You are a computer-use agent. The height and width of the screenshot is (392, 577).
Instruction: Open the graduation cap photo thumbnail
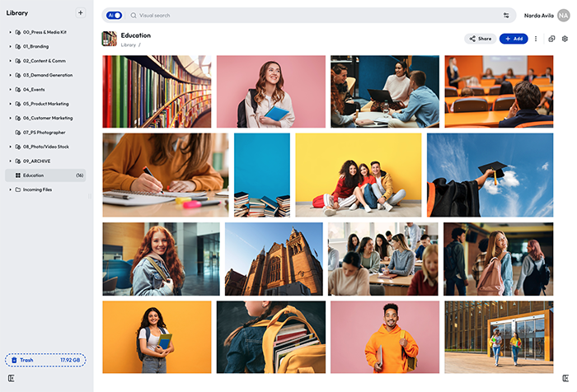(x=490, y=175)
